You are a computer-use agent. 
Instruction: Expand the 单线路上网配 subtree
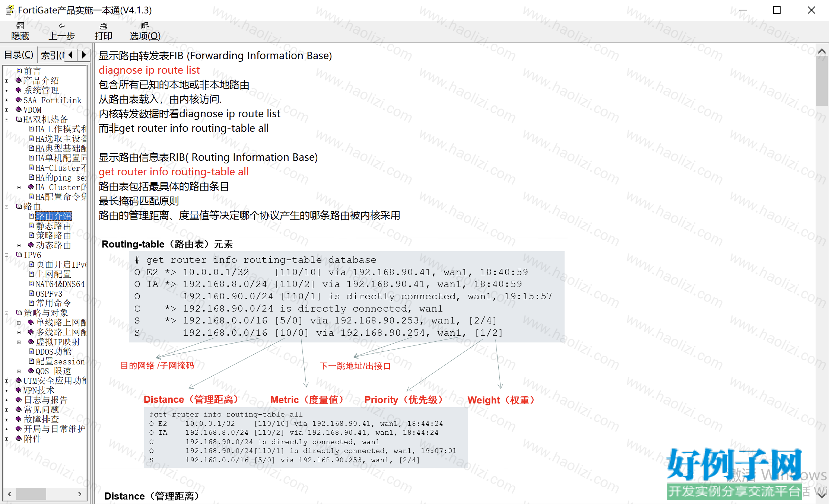point(19,323)
